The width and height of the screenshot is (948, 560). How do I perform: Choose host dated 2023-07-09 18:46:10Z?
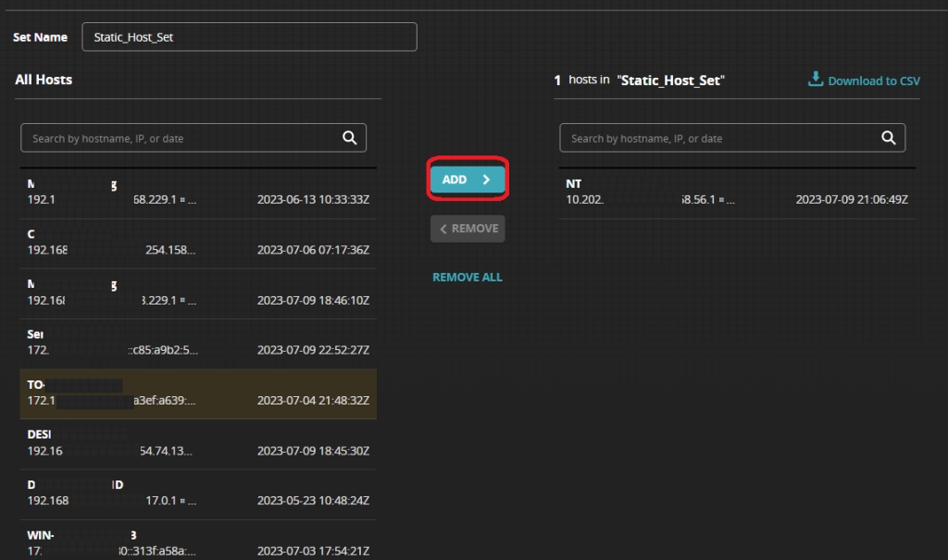(x=198, y=293)
